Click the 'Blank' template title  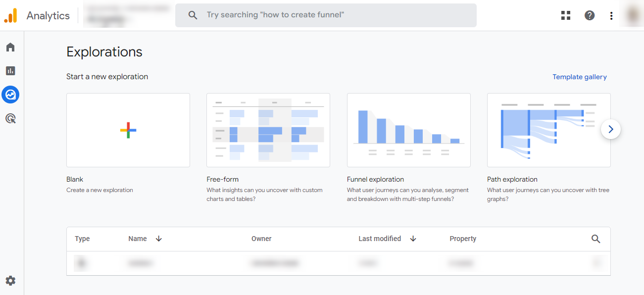coord(75,179)
